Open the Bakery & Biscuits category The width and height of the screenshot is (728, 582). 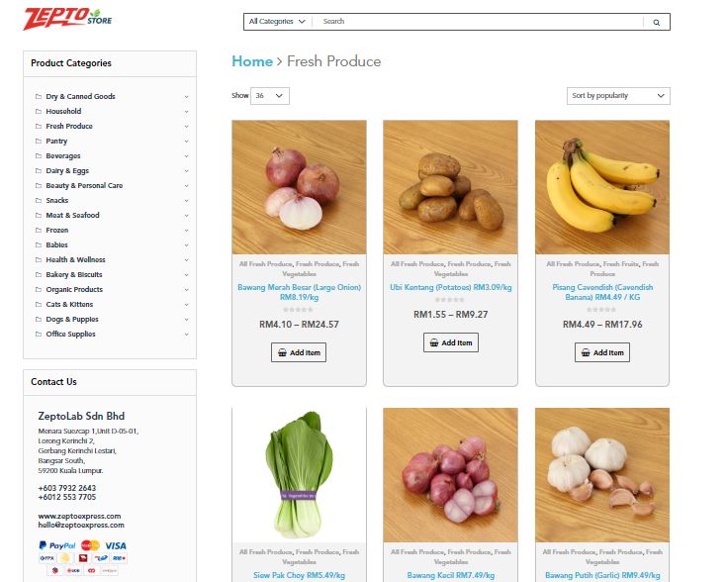74,274
